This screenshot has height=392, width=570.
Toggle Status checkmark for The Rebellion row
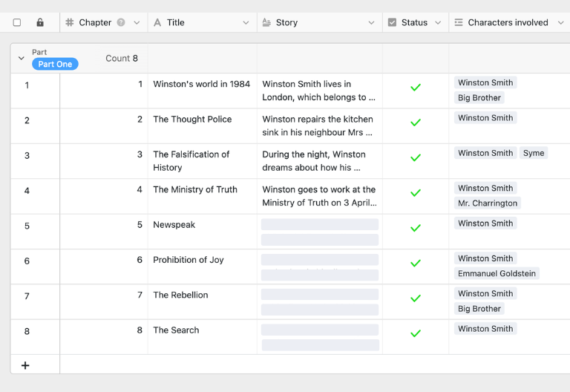pyautogui.click(x=416, y=298)
